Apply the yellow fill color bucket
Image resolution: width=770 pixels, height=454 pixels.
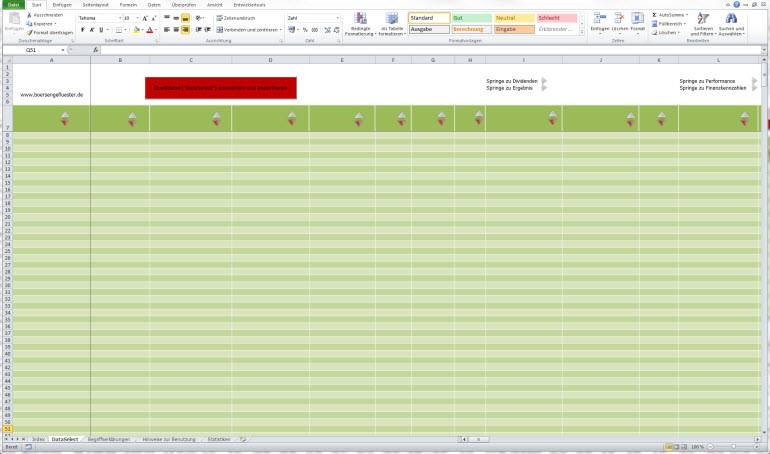(137, 30)
